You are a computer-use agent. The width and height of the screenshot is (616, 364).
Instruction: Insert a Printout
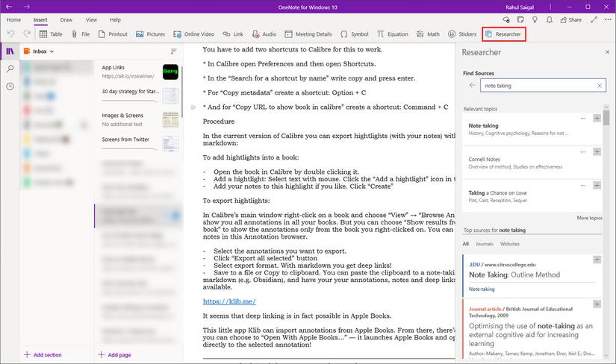[113, 34]
